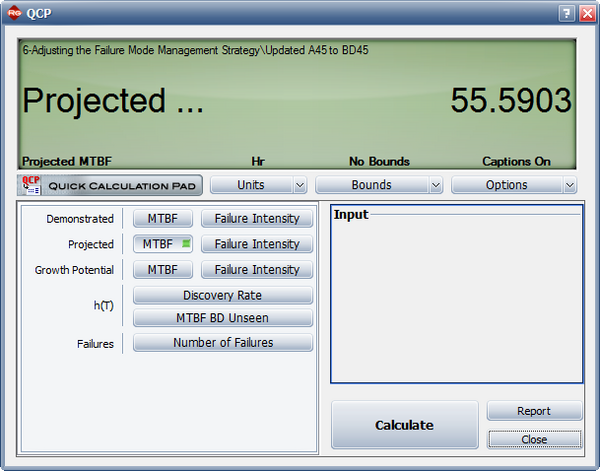Open the Options dropdown
The height and width of the screenshot is (471, 600).
pos(514,185)
